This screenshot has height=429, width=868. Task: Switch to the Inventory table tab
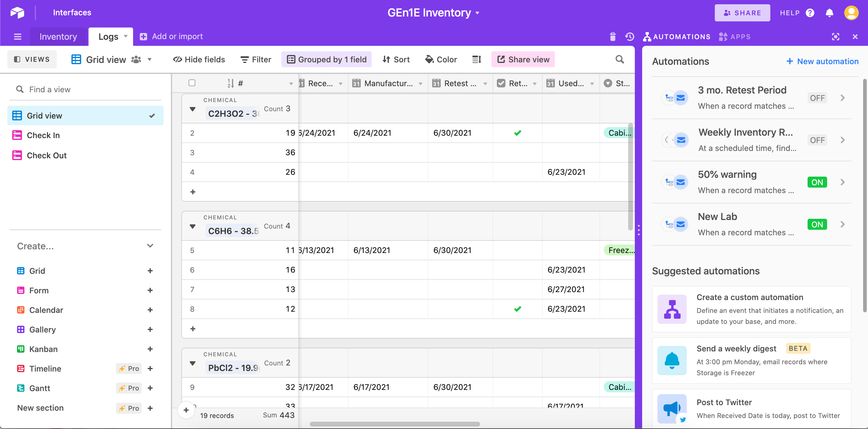coord(58,36)
